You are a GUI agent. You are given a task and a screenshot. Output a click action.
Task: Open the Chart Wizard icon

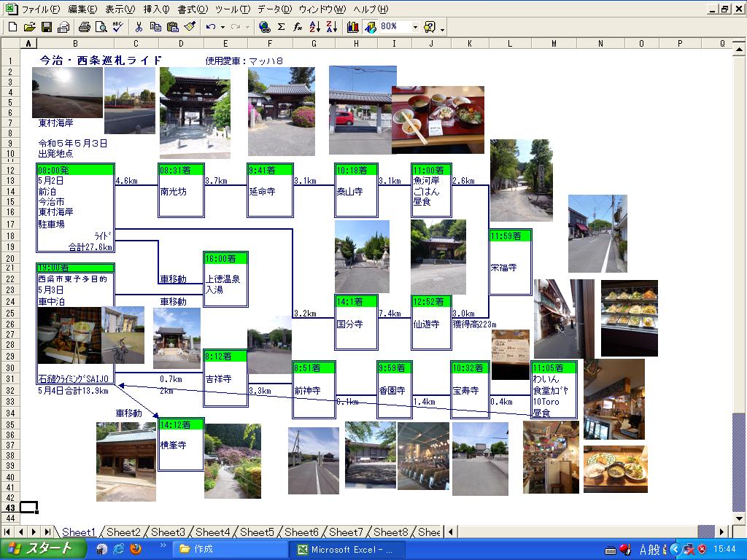click(x=353, y=27)
